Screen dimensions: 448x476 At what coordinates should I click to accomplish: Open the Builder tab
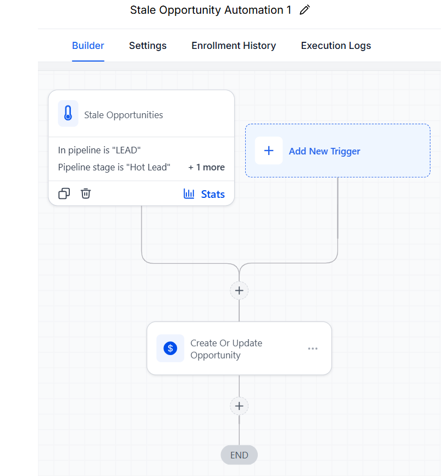[x=88, y=46]
